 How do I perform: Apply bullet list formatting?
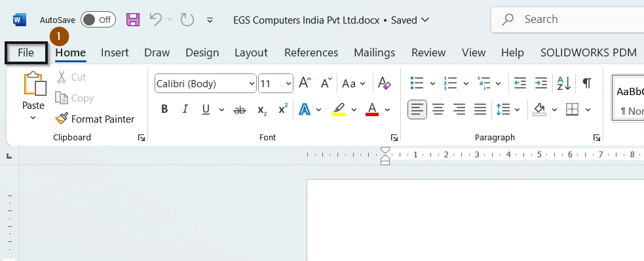(x=417, y=83)
